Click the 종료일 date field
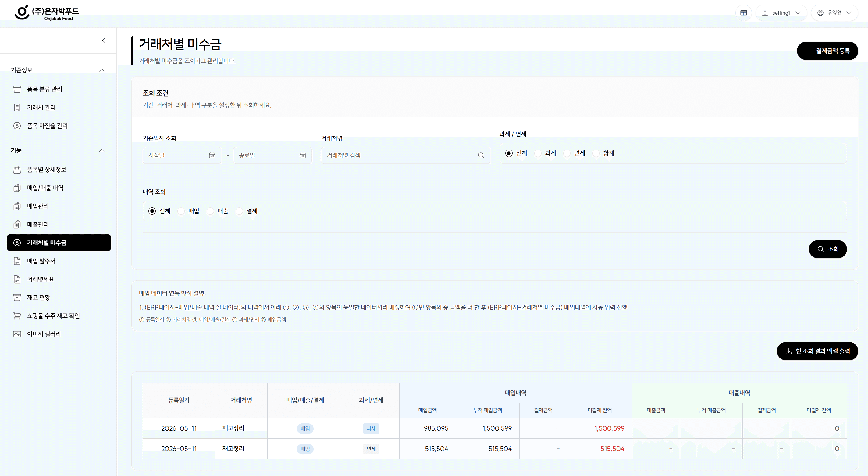 pyautogui.click(x=272, y=155)
